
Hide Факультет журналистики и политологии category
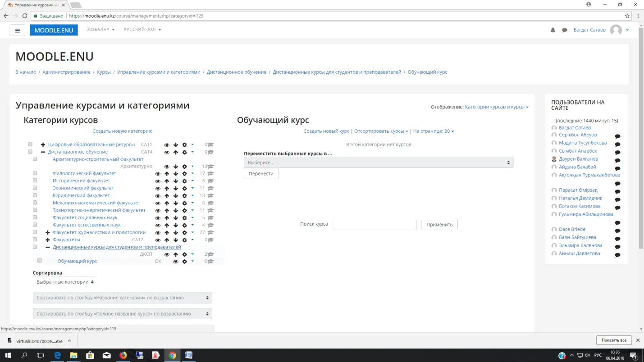pos(158,233)
